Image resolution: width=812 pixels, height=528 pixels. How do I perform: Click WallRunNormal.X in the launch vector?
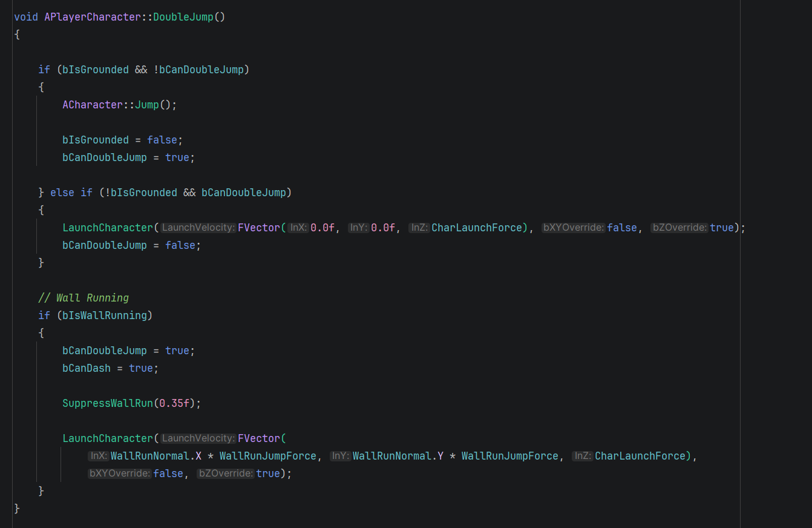coord(156,456)
